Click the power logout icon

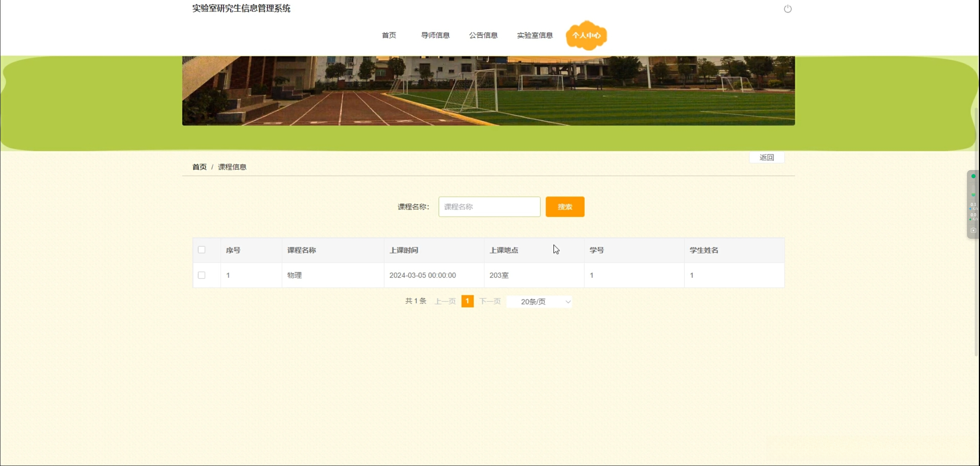[787, 9]
